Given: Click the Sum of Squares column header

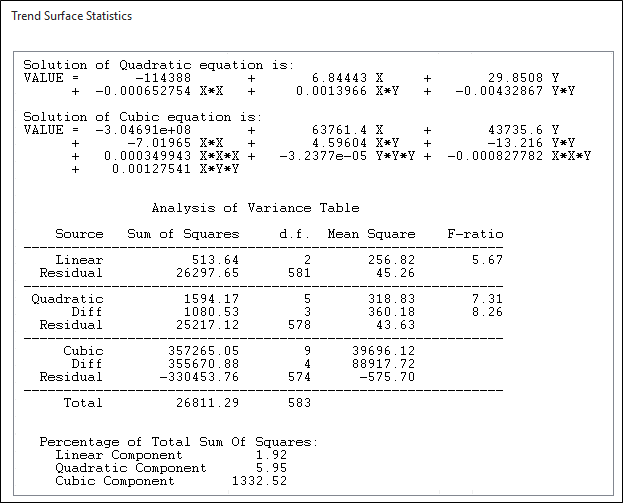Looking at the screenshot, I should point(183,234).
